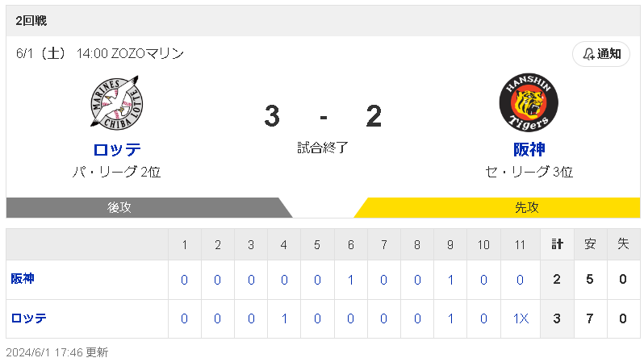The height and width of the screenshot is (362, 644).
Task: Open ロッテ's 10th inning score of 0
Action: 484,319
